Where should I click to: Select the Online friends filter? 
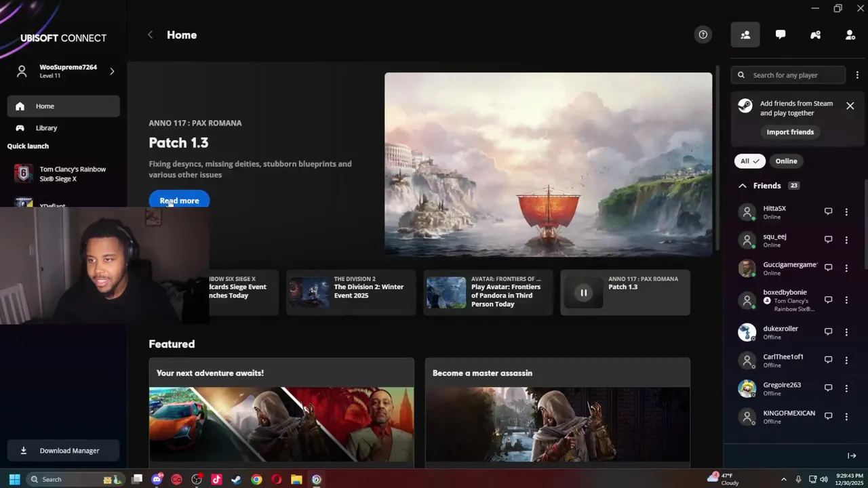787,161
